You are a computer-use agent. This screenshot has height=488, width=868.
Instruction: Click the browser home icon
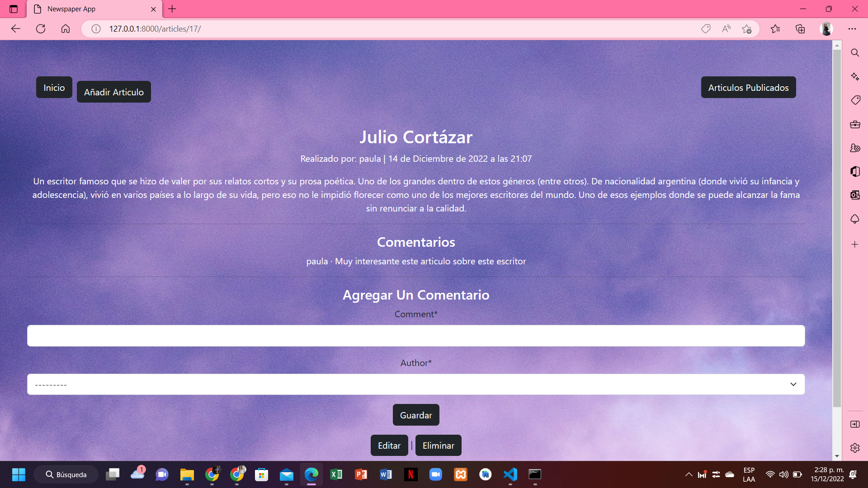coord(66,29)
